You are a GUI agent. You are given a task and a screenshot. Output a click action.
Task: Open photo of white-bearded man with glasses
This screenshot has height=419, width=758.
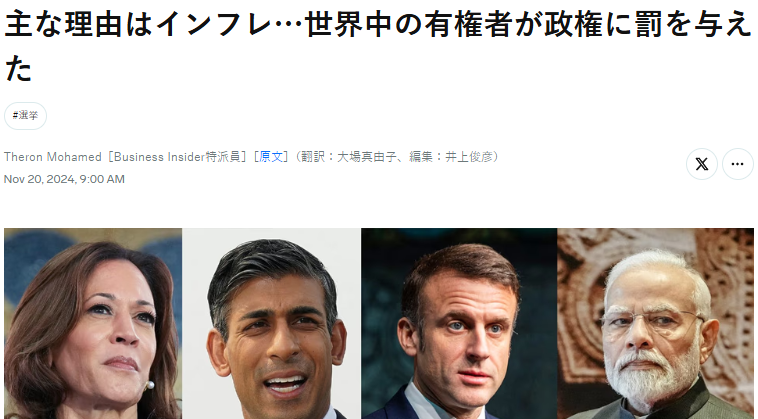click(x=656, y=323)
